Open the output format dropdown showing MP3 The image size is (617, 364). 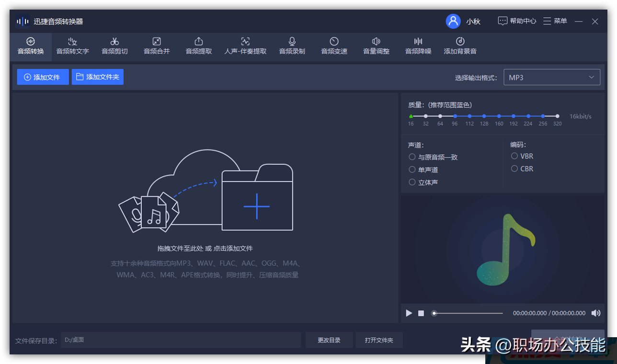click(552, 77)
